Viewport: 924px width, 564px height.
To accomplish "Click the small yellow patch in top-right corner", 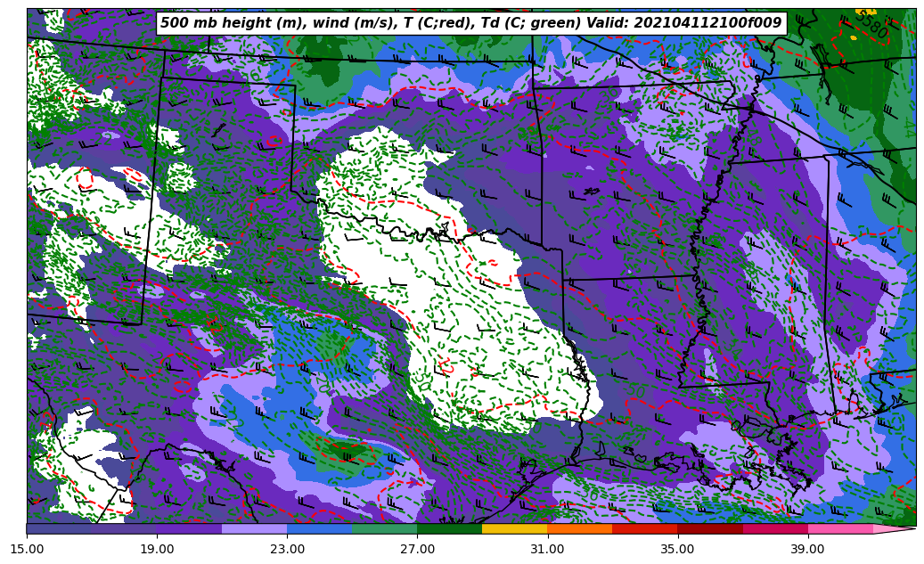I will tap(853, 37).
